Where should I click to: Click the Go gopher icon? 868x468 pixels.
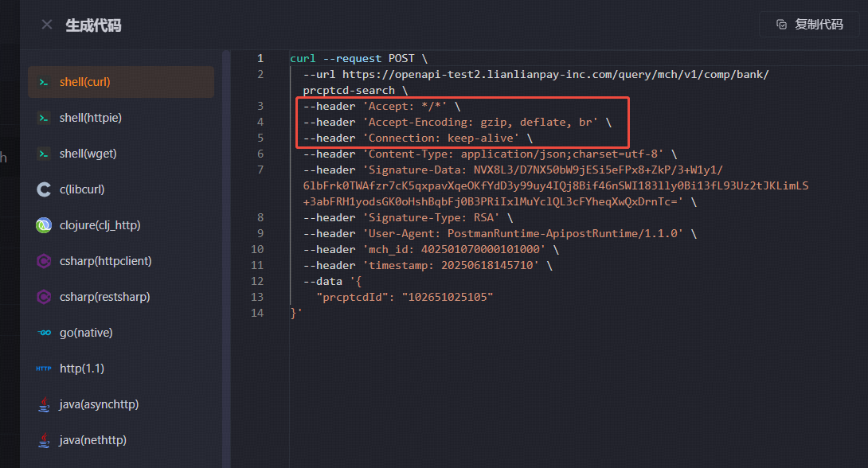(44, 333)
